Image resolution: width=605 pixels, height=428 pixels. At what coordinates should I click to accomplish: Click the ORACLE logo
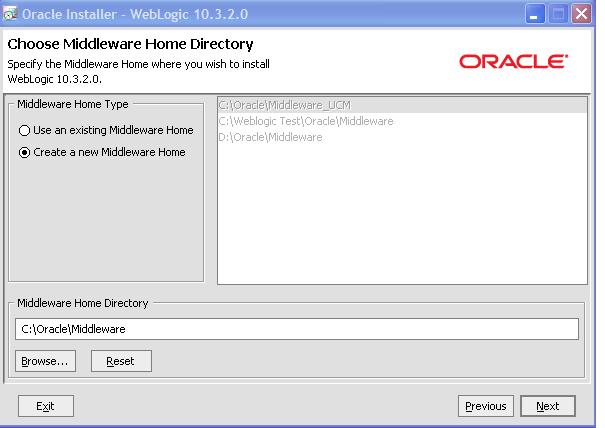[513, 61]
